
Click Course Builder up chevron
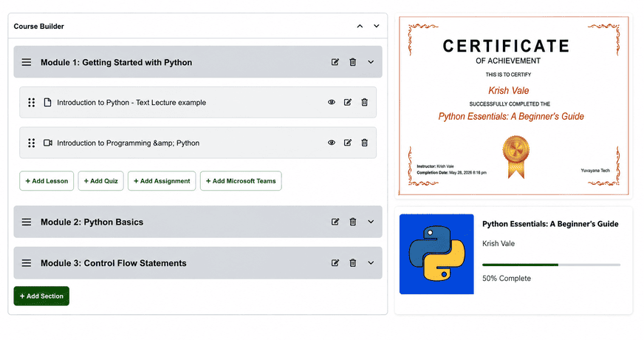pyautogui.click(x=360, y=26)
